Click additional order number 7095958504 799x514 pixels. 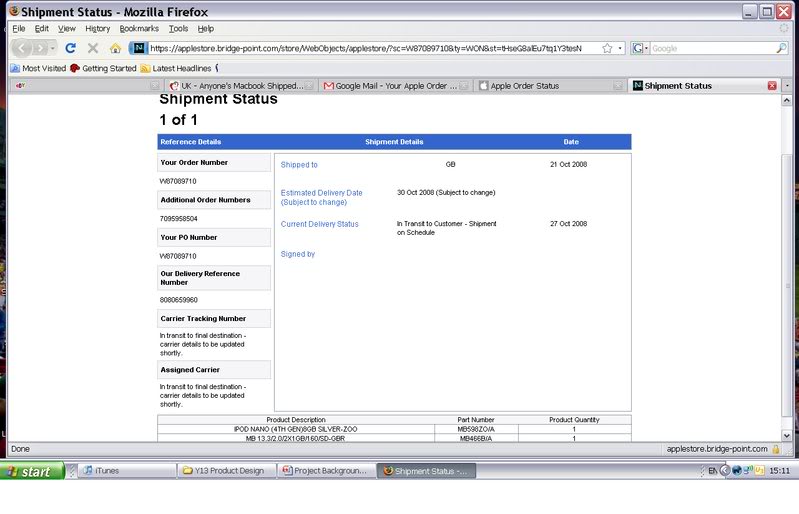point(178,219)
